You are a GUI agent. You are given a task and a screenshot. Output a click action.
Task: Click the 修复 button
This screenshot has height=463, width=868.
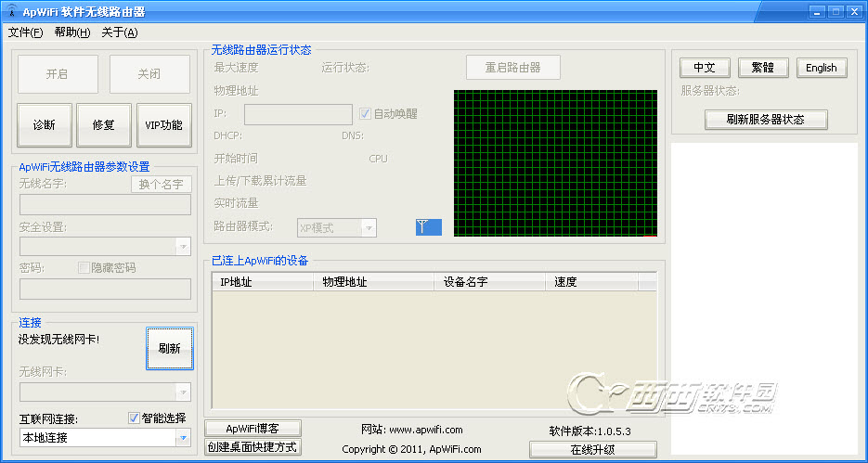(104, 125)
